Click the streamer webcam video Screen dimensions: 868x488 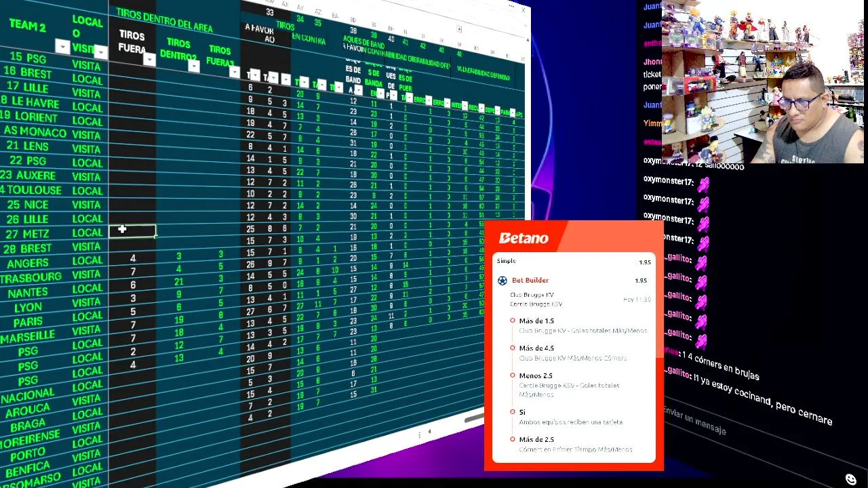(763, 81)
